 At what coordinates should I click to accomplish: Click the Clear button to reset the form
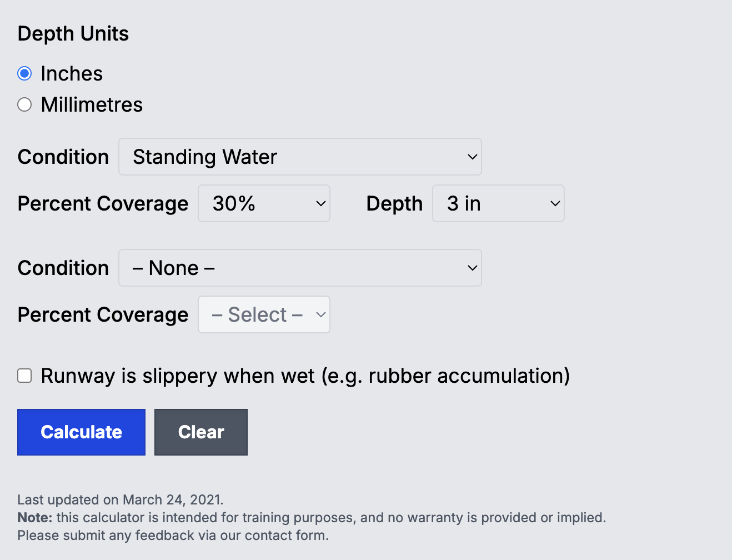point(200,432)
